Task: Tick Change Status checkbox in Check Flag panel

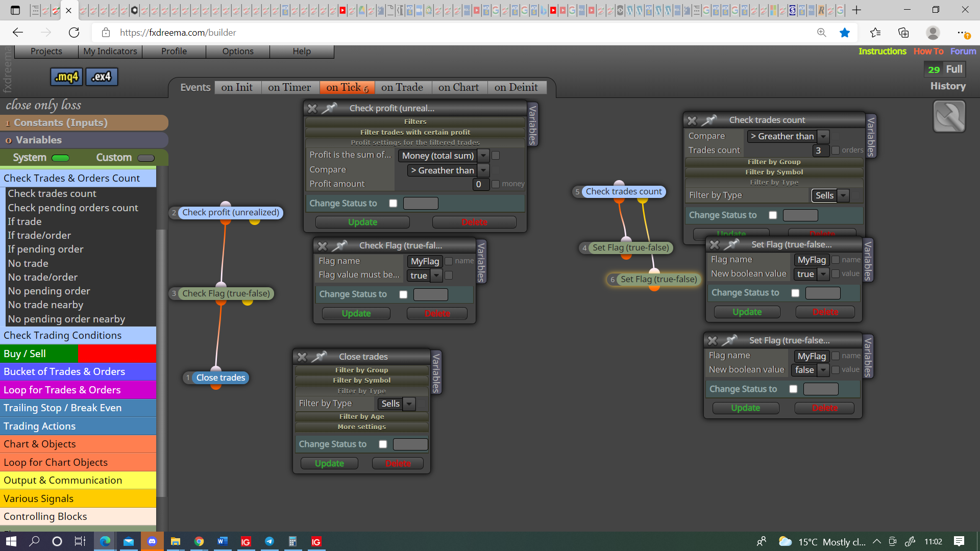Action: point(403,294)
